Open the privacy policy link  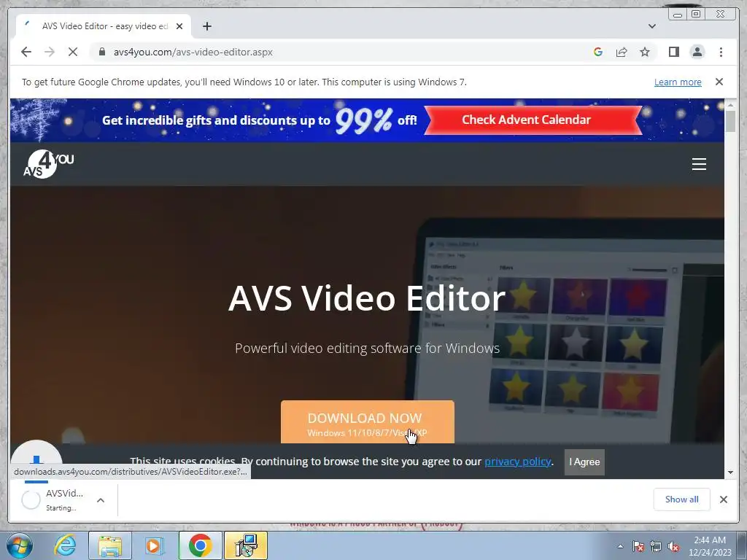(517, 462)
